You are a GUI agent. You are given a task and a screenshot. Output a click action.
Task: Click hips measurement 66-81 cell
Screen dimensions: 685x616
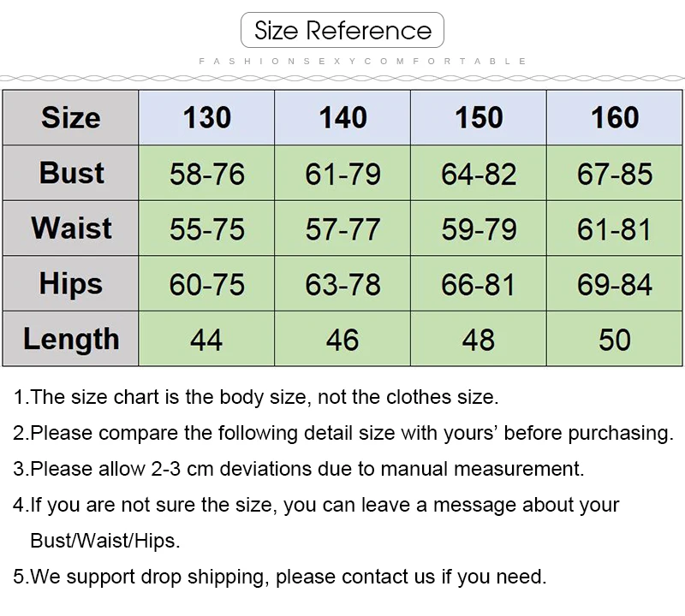coord(479,285)
